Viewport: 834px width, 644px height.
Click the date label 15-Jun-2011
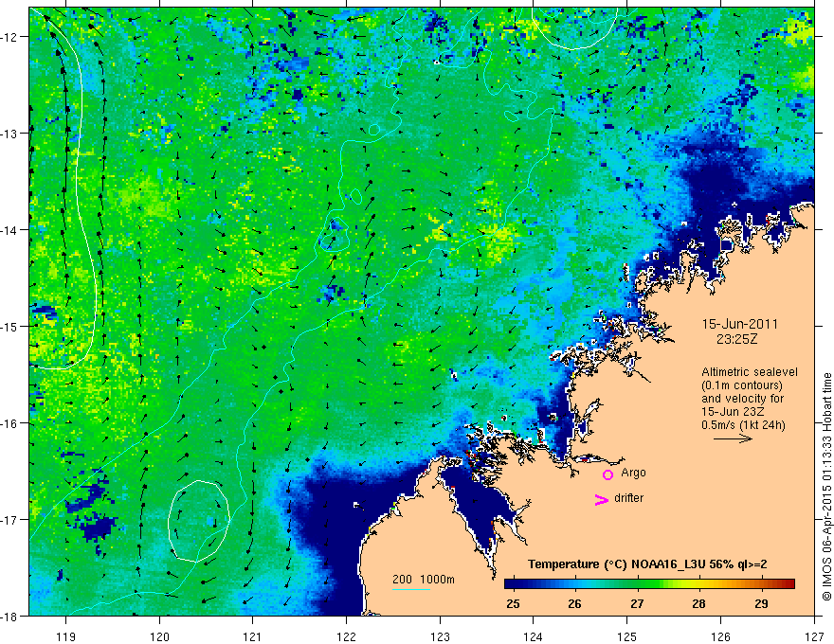740,324
